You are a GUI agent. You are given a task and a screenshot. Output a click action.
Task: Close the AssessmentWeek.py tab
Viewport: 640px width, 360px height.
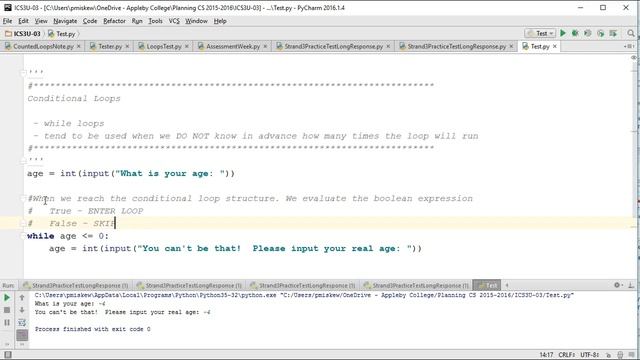(265, 46)
